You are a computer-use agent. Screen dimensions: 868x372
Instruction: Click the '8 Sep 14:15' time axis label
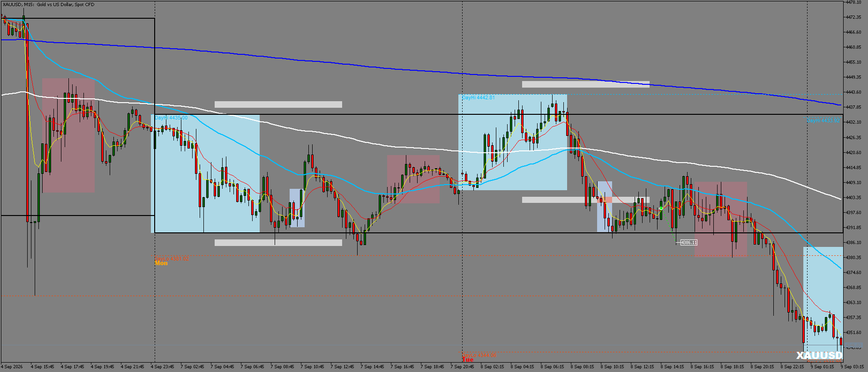[x=672, y=367]
